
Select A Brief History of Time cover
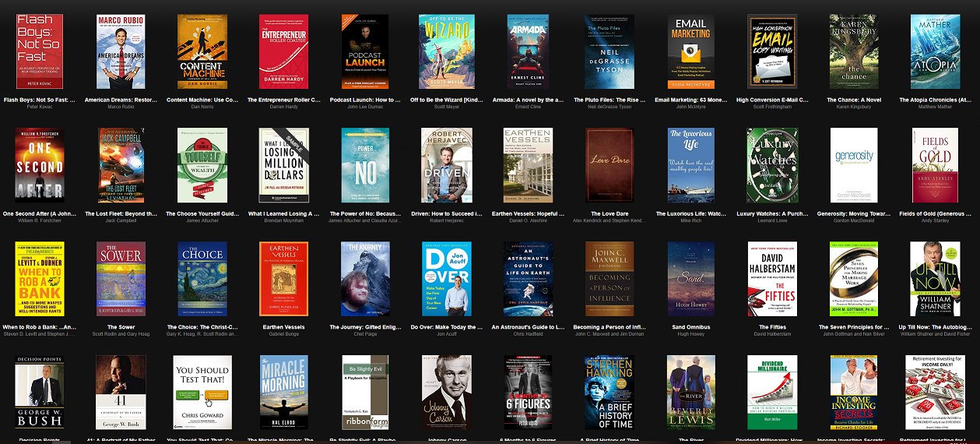click(x=609, y=393)
